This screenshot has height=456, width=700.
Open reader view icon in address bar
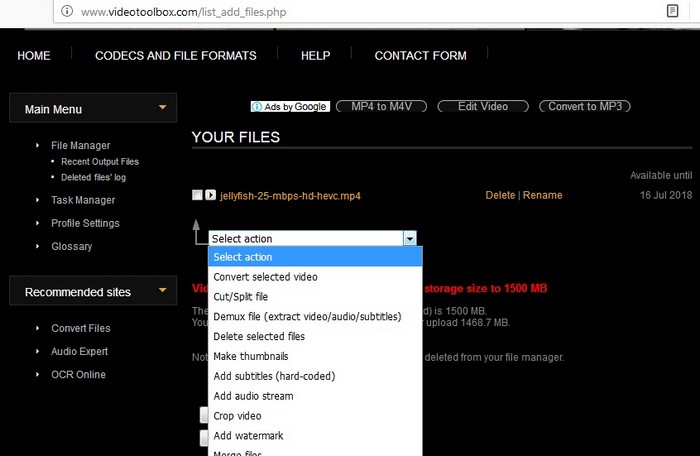672,12
